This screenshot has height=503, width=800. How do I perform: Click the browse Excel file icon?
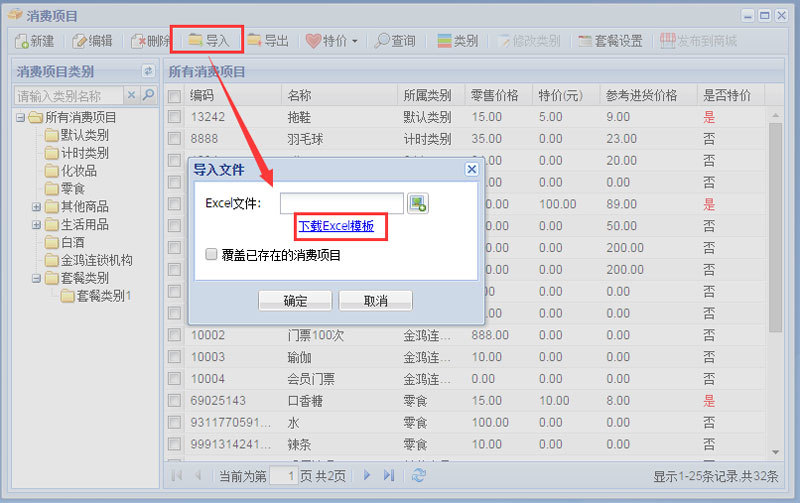click(418, 203)
